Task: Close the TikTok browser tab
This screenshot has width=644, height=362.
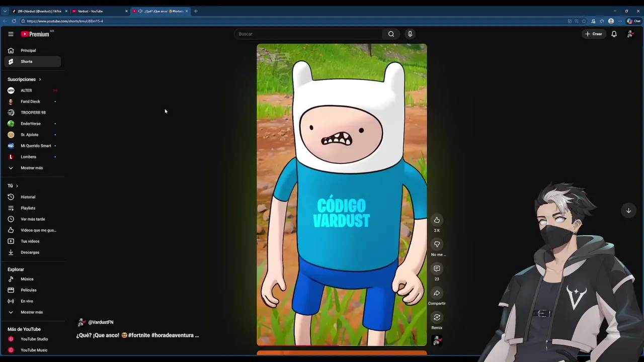Action: pos(66,11)
